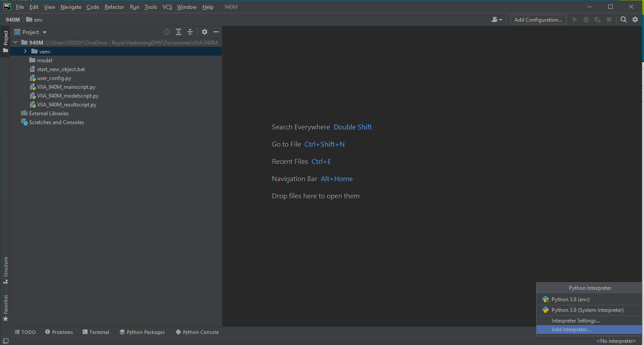Click Run with Coverage icon
This screenshot has height=345, width=644.
click(x=598, y=19)
